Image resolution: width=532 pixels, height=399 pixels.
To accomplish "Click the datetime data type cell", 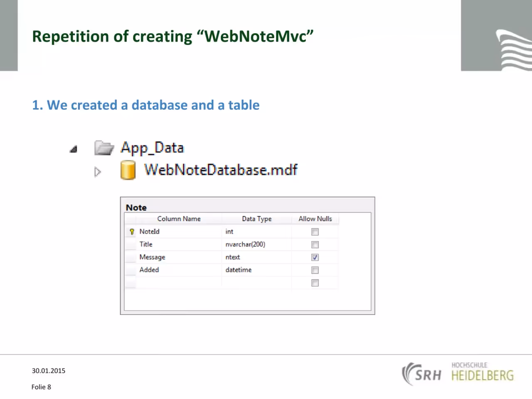I will 256,270.
